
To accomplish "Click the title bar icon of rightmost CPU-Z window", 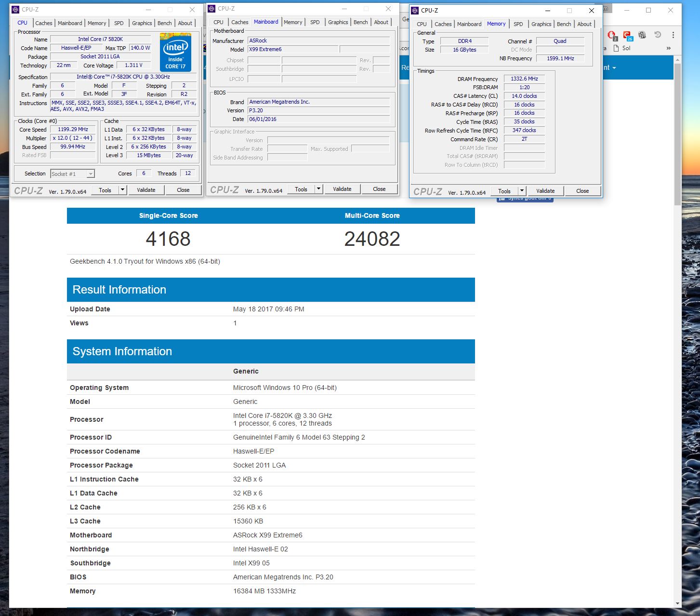I will [x=415, y=10].
